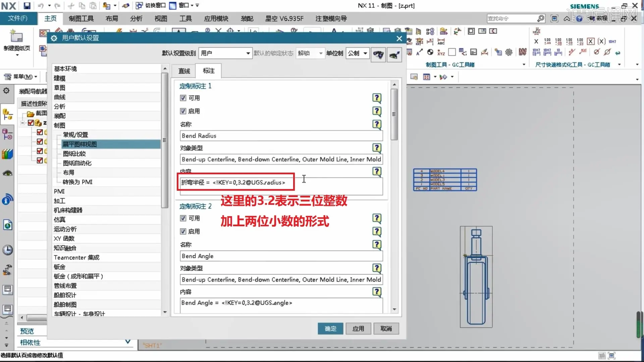Click the paste (clipboard) icon
This screenshot has height=362, width=644.
[x=93, y=6]
